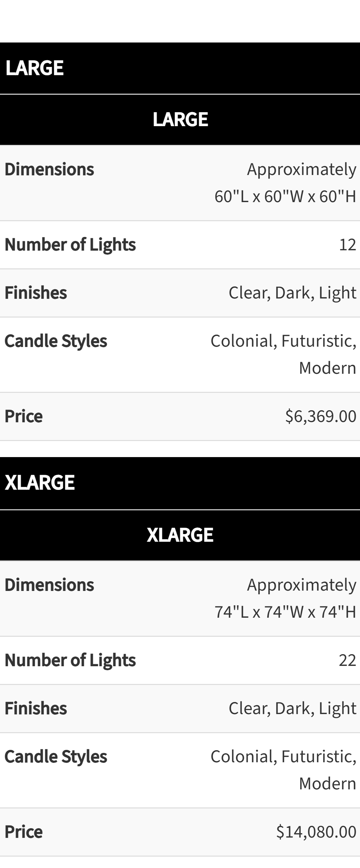Select the value 12 for lights

348,245
